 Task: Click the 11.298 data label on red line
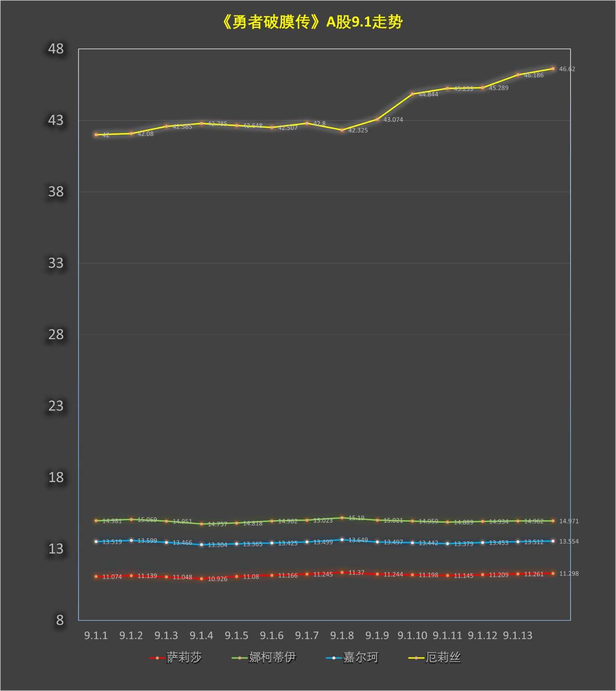point(568,573)
